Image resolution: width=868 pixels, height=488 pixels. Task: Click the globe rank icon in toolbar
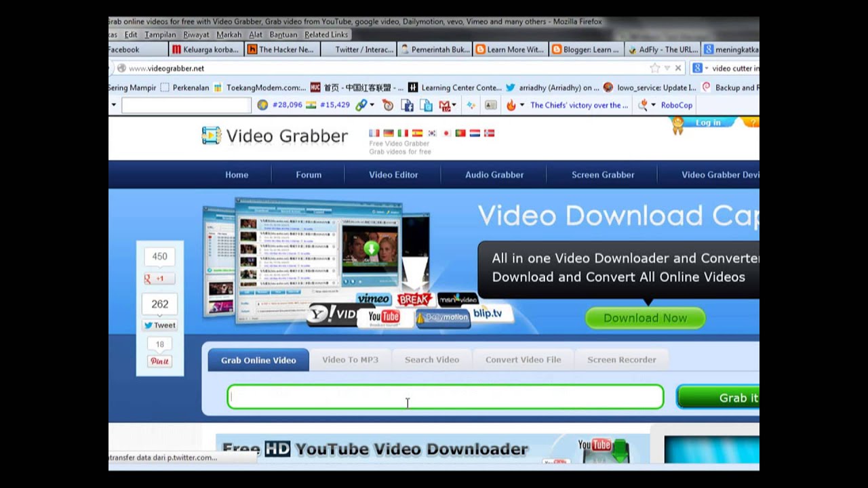click(262, 105)
